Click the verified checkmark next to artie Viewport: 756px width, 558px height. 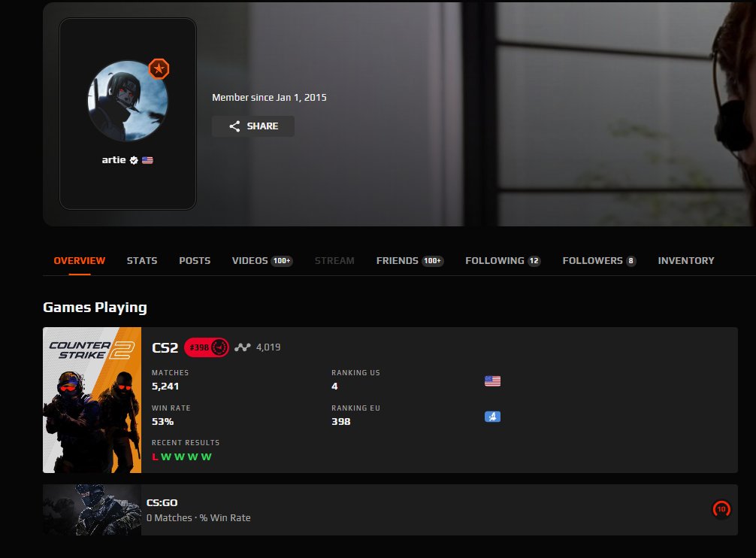point(134,160)
